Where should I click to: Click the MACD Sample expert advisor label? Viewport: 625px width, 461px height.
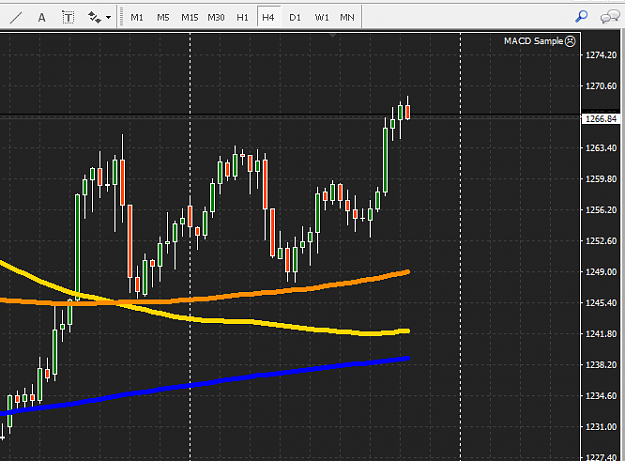pyautogui.click(x=533, y=41)
